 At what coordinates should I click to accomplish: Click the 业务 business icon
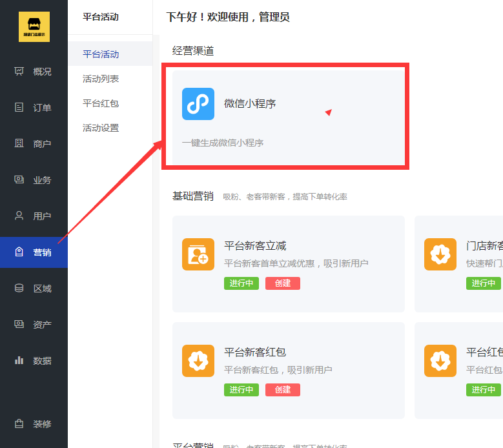point(19,179)
